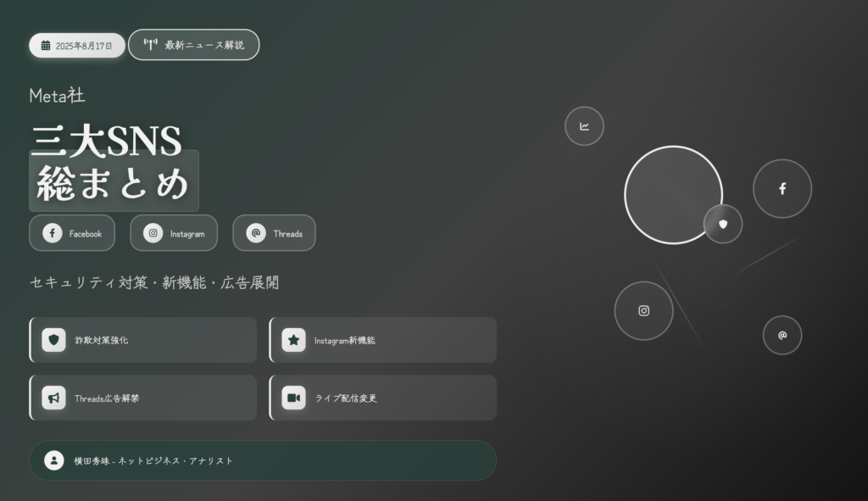Click the calendar icon in date pill
The image size is (868, 501).
46,46
